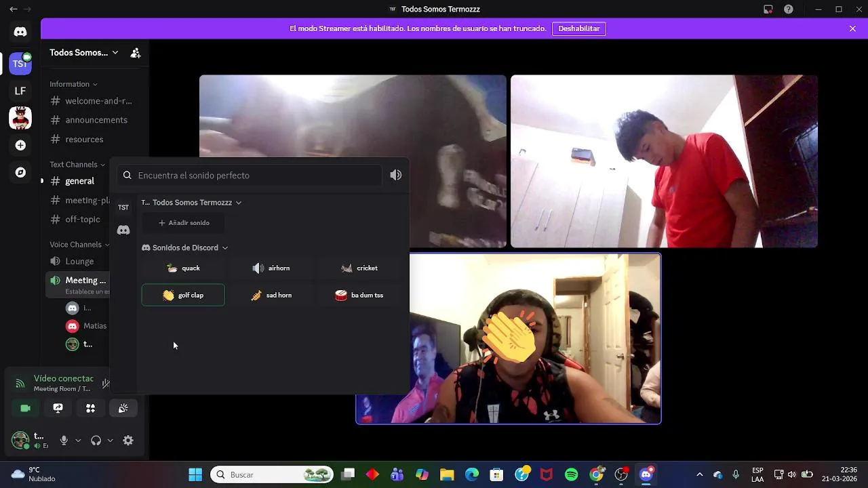Open the inbox icon in the title bar

click(x=768, y=9)
